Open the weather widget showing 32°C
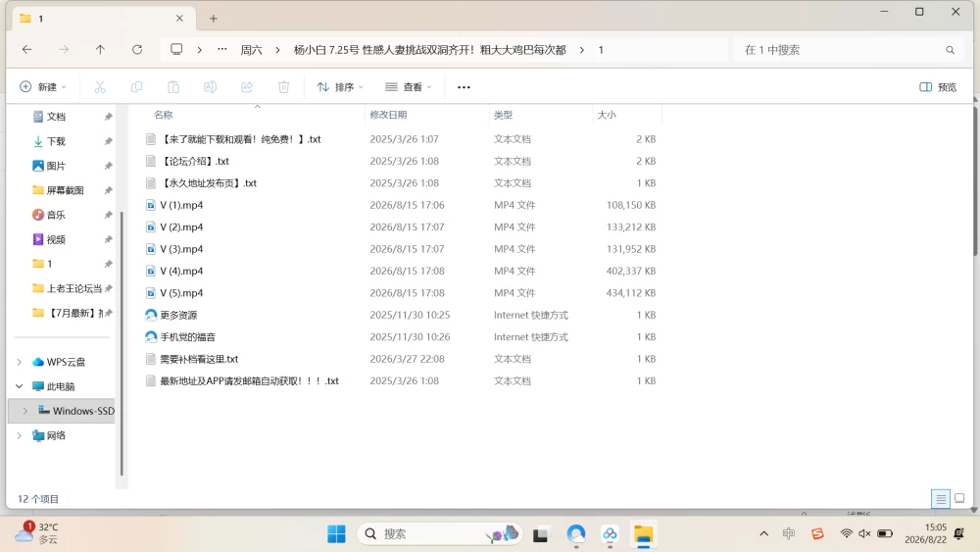This screenshot has height=552, width=980. 37,532
